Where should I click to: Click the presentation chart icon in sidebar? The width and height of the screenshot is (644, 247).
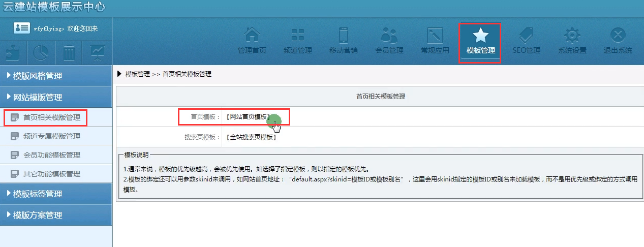pos(97,52)
